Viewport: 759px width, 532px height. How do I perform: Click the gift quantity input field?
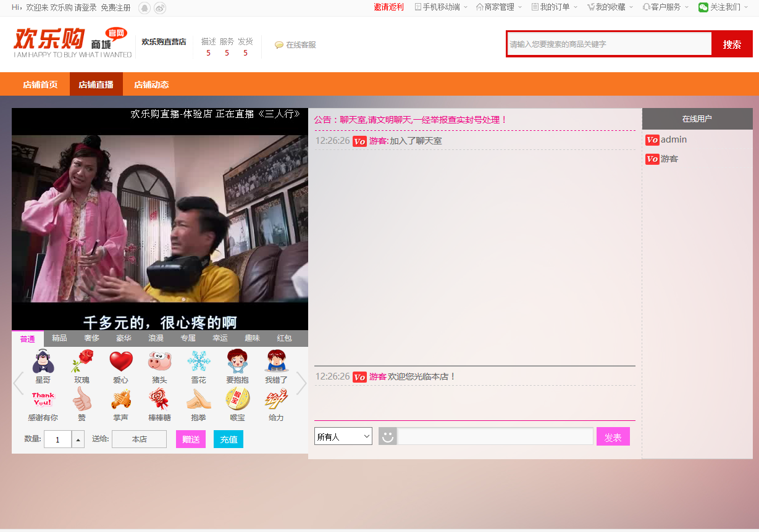pos(58,439)
